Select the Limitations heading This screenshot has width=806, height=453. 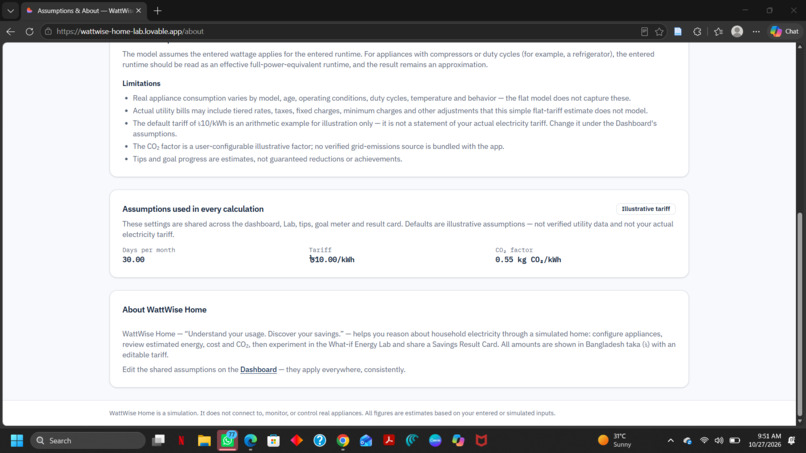coord(141,83)
